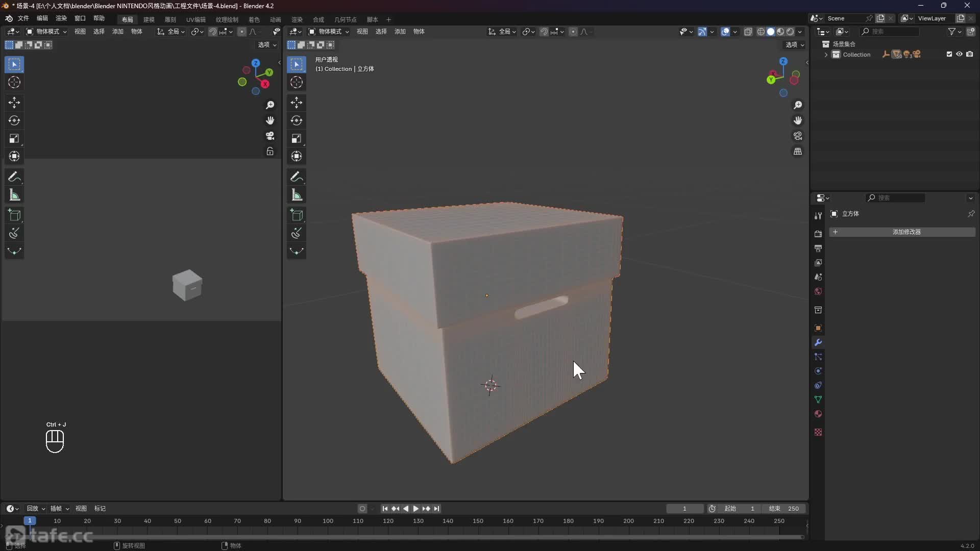Viewport: 980px width, 551px height.
Task: Open the Tool settings properties tab
Action: [818, 216]
